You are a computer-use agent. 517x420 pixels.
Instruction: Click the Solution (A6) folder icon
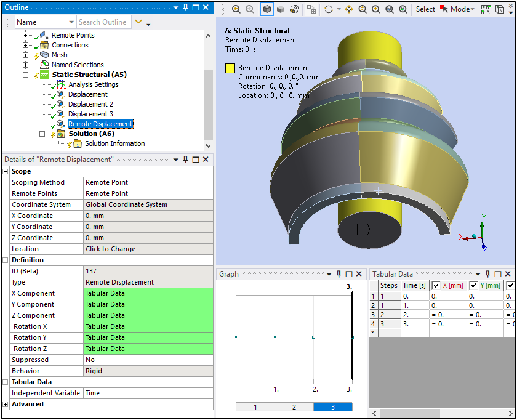pos(61,134)
